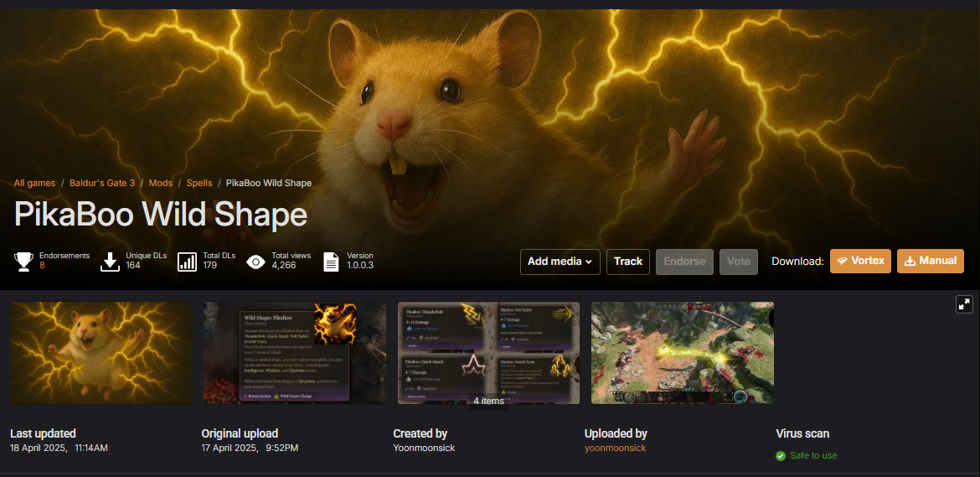Image resolution: width=980 pixels, height=477 pixels.
Task: Click the Vote button
Action: pyautogui.click(x=739, y=262)
